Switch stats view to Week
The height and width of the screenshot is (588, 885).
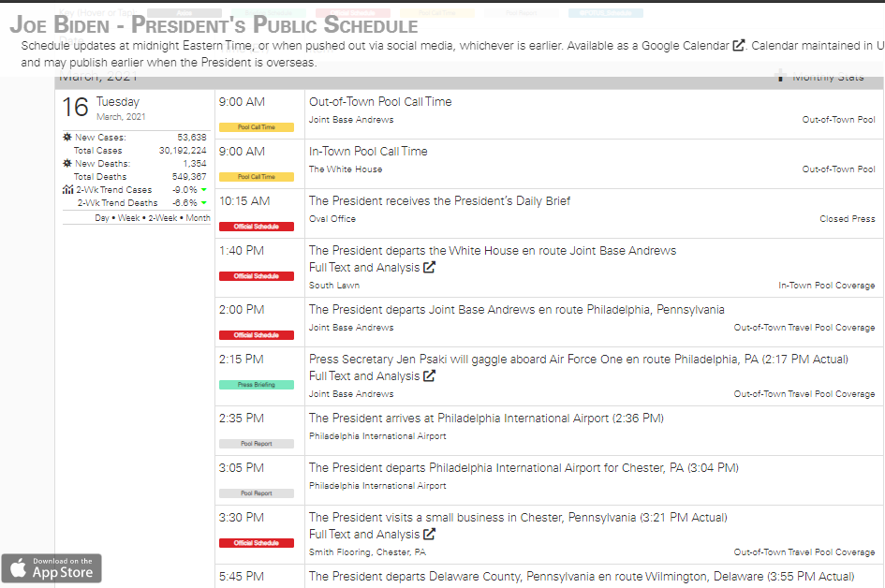point(128,218)
